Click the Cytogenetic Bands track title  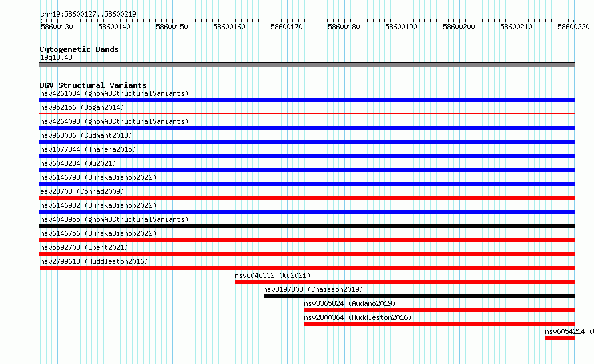(79, 49)
